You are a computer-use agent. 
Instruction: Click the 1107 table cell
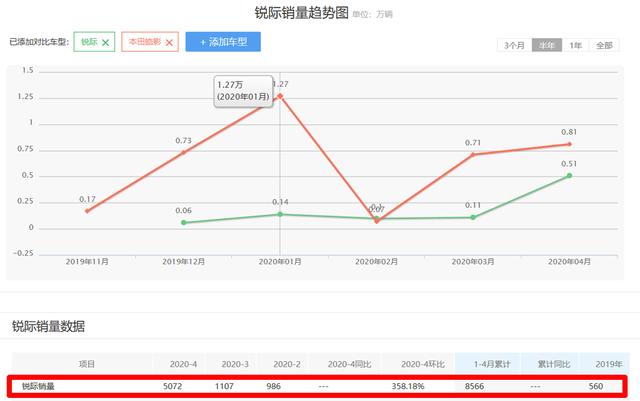224,386
